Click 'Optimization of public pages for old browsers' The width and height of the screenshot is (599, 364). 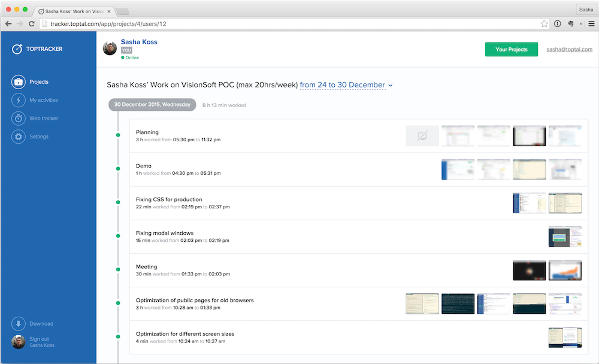click(x=195, y=300)
